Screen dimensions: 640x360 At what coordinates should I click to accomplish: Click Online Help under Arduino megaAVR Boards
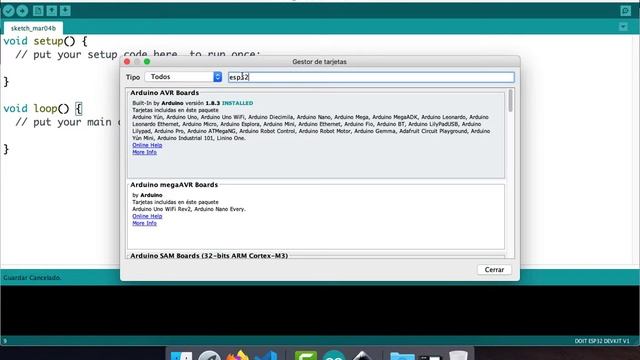click(147, 216)
